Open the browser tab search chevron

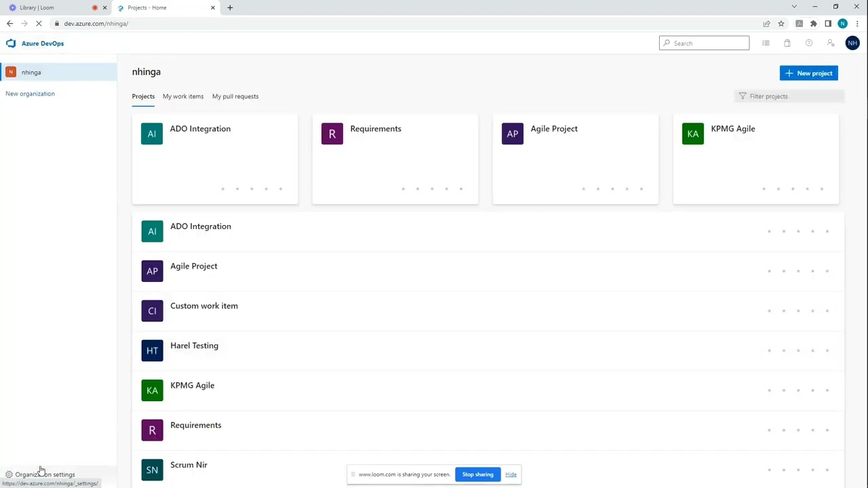pyautogui.click(x=794, y=7)
